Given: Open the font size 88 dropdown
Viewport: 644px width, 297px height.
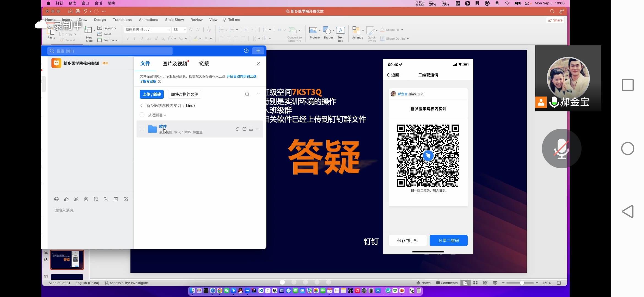Looking at the screenshot, I should pyautogui.click(x=185, y=30).
